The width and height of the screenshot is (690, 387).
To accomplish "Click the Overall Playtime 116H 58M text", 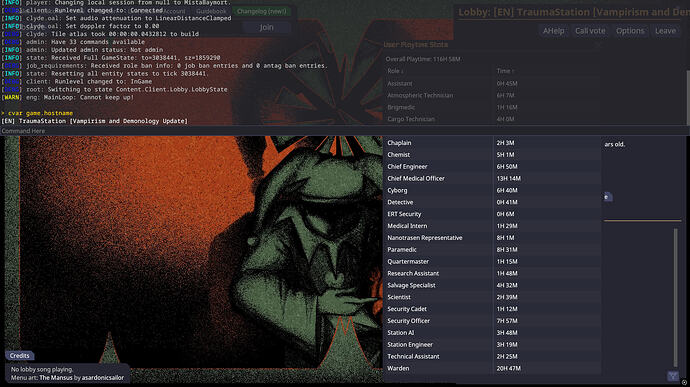I will pos(423,59).
